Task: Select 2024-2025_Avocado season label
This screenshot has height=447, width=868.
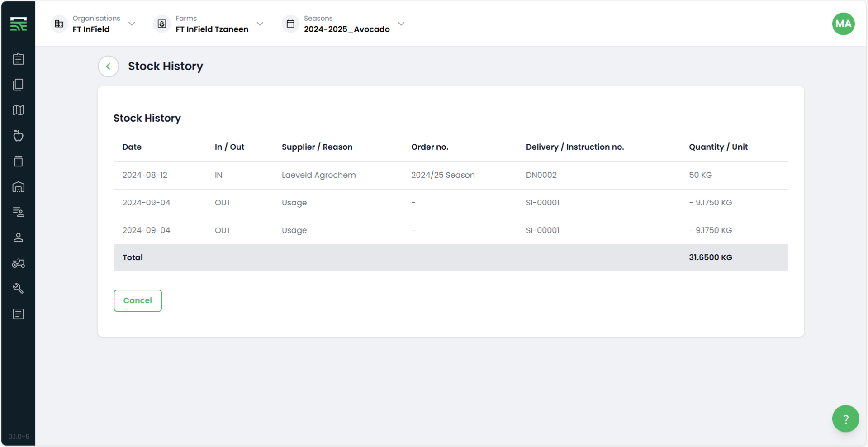Action: 347,29
